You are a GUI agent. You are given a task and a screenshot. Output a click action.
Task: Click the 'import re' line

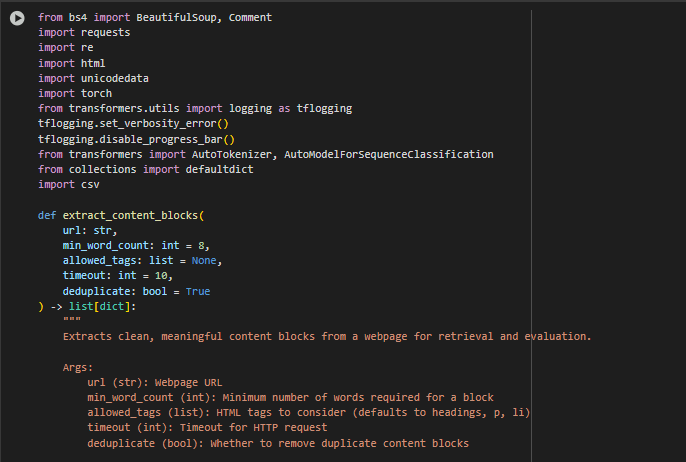[66, 48]
